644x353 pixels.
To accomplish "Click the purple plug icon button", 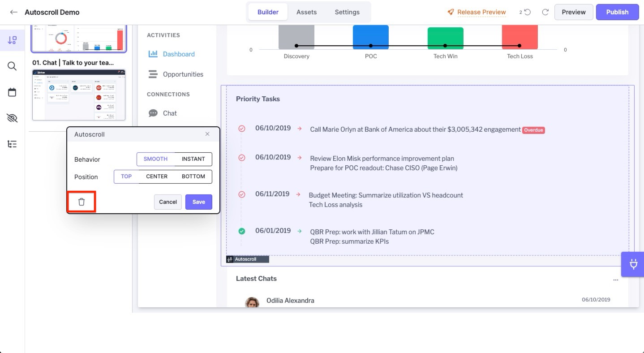I will pyautogui.click(x=633, y=264).
